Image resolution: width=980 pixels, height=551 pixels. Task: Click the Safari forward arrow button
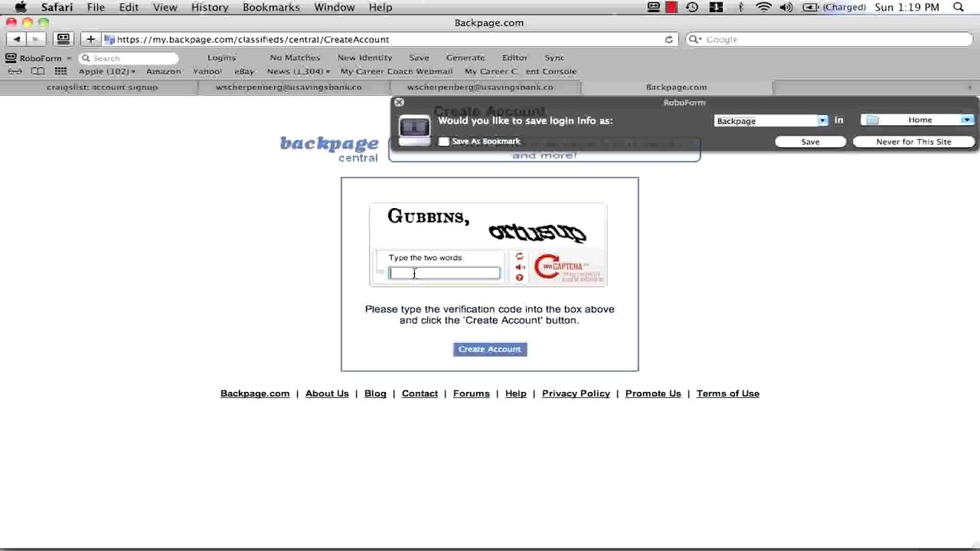tap(34, 39)
